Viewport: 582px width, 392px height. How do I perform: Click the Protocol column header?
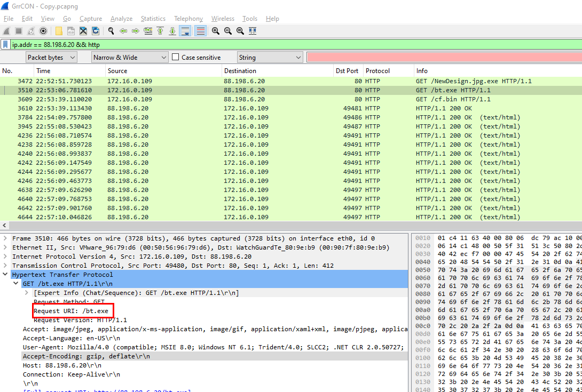[377, 71]
